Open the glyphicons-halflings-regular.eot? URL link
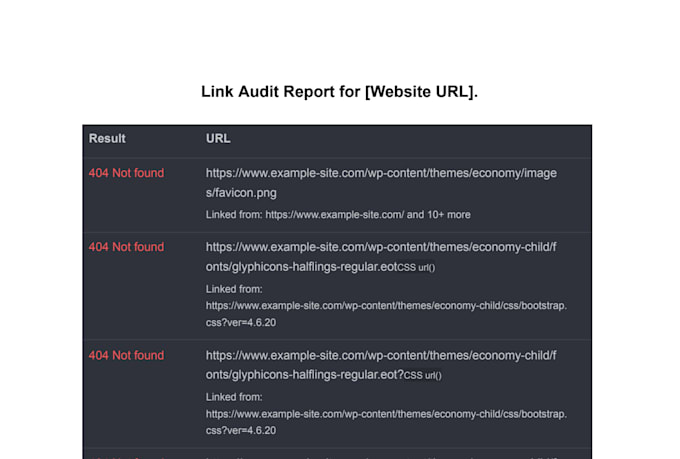680x459 pixels. [x=381, y=365]
